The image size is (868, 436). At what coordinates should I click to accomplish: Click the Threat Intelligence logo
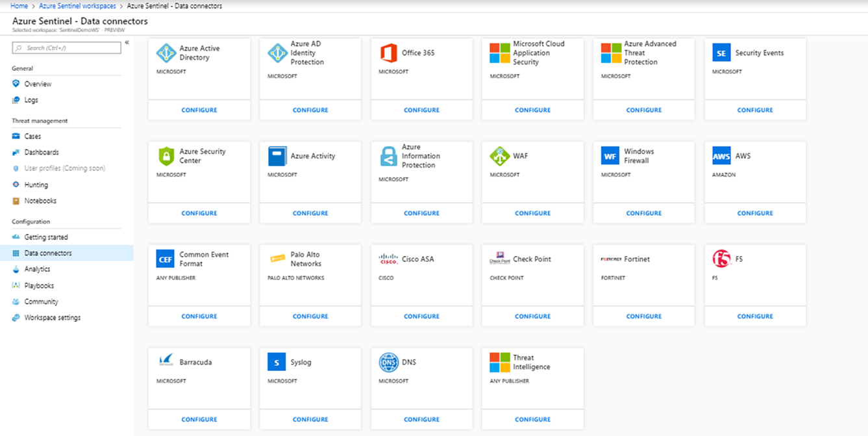[x=500, y=362]
